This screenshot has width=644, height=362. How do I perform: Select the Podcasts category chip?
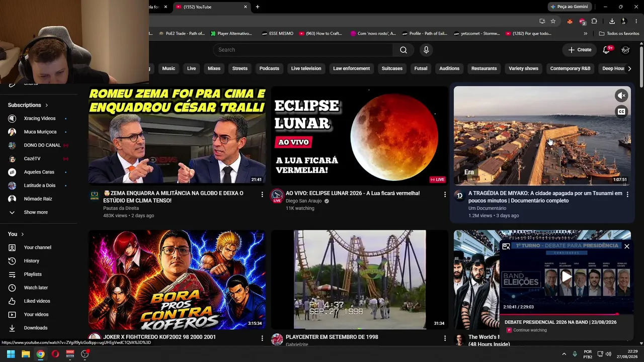[x=269, y=68]
